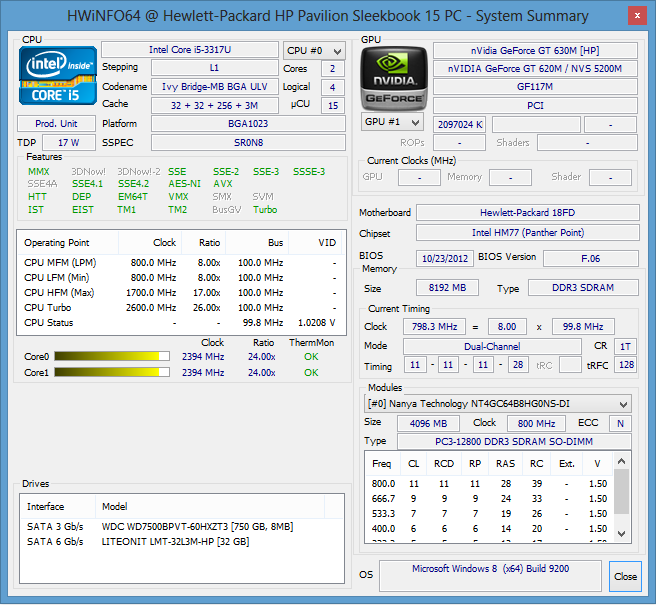Expand the GPU #1 selector dropdown

click(x=391, y=122)
